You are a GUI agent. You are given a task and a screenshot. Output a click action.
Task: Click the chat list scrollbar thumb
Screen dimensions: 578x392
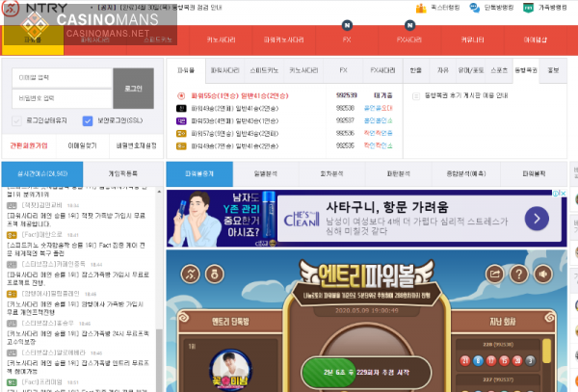(x=159, y=359)
